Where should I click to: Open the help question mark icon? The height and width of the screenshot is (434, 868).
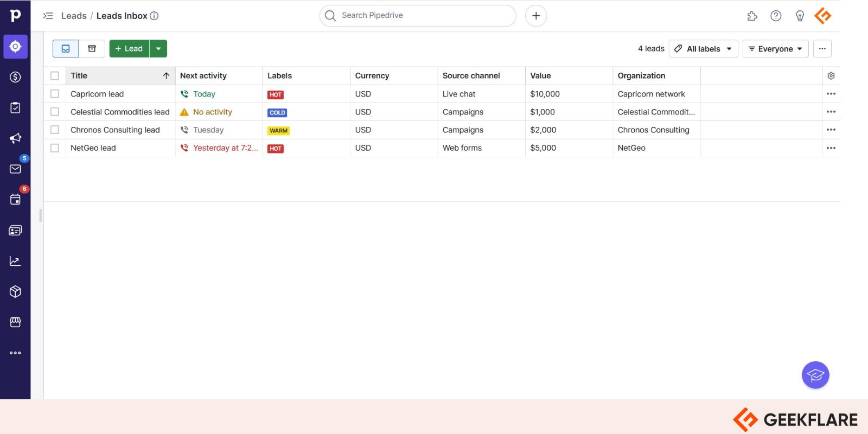click(776, 16)
